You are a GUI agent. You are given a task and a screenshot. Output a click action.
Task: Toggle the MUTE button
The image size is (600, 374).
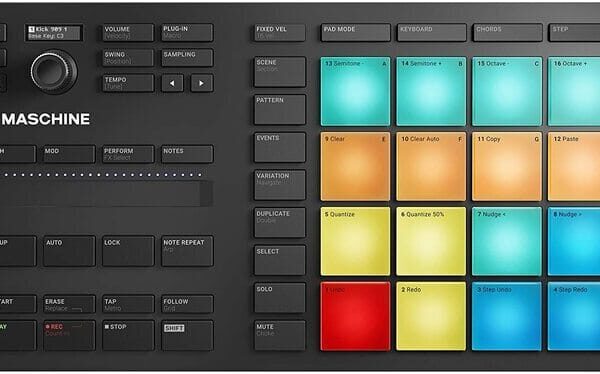(x=280, y=336)
